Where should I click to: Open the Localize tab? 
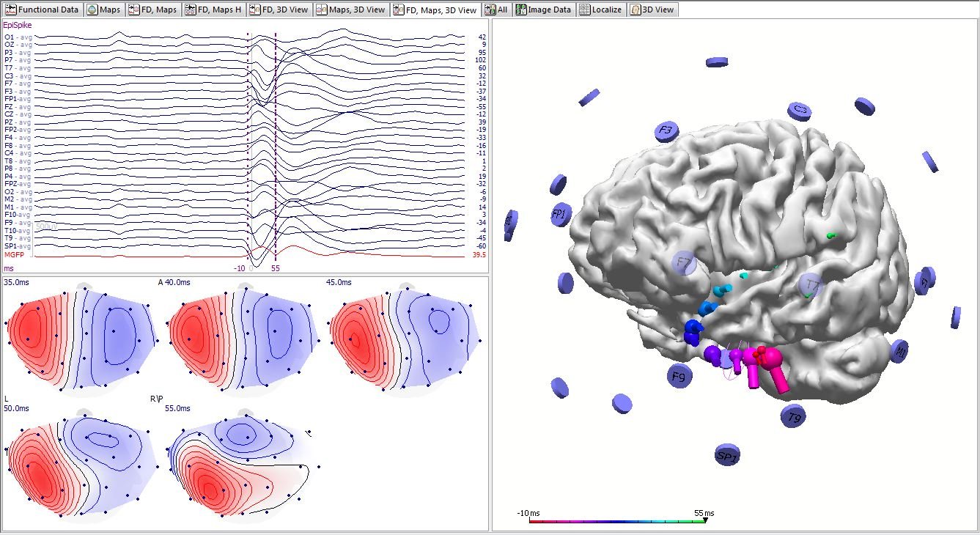[600, 10]
